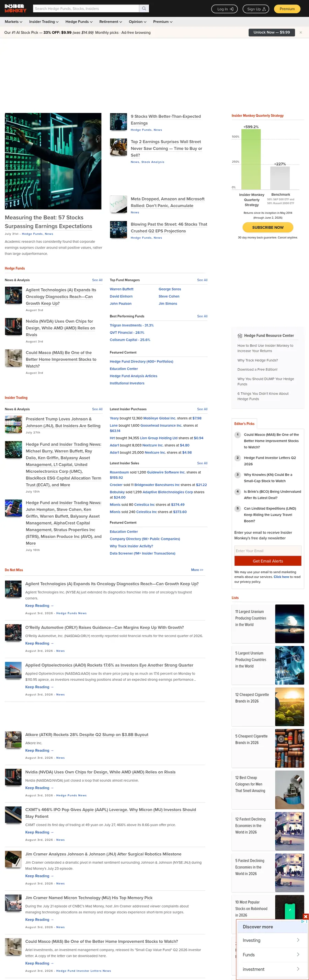
Task: Open 12 Best Cheap Colognes image
Action: (289, 789)
